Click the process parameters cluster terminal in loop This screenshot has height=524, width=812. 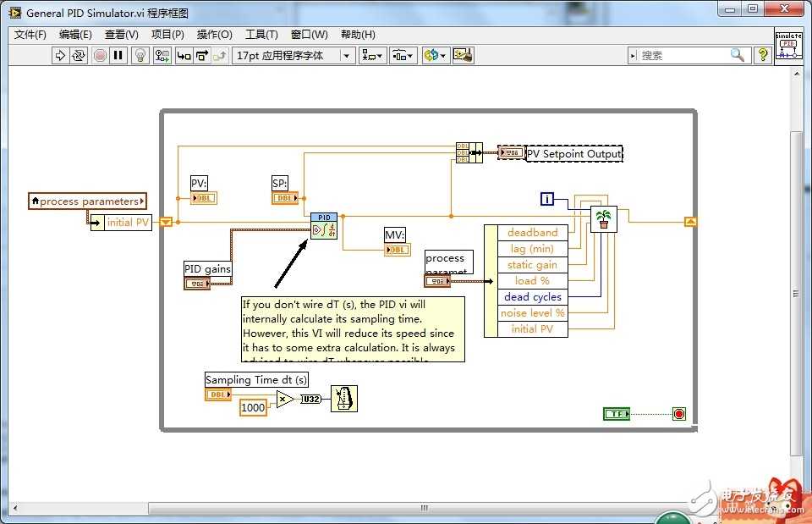pos(437,281)
